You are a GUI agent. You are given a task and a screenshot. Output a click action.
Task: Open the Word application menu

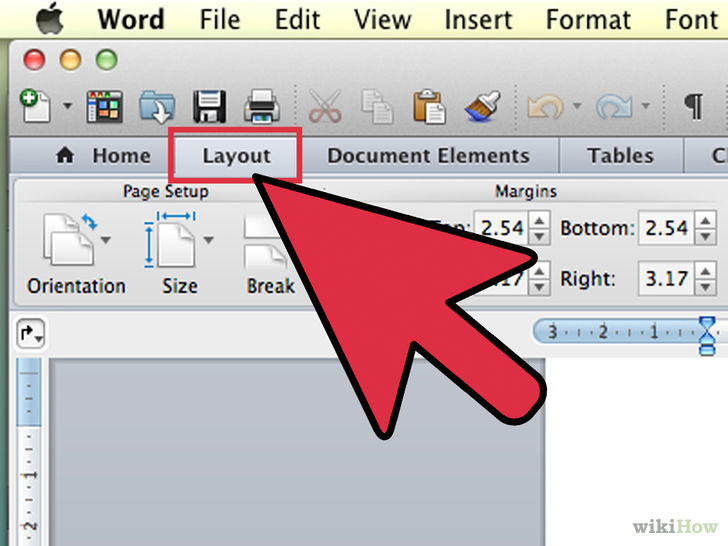[x=131, y=20]
